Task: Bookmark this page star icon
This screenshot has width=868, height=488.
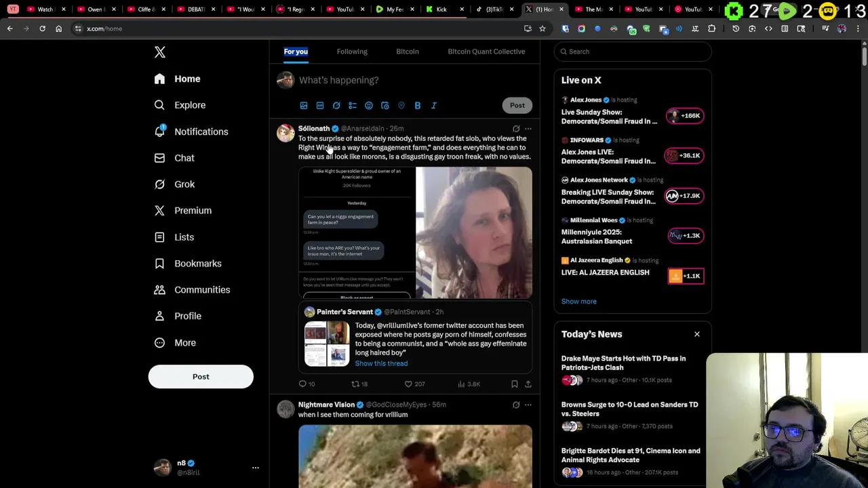Action: pyautogui.click(x=542, y=28)
